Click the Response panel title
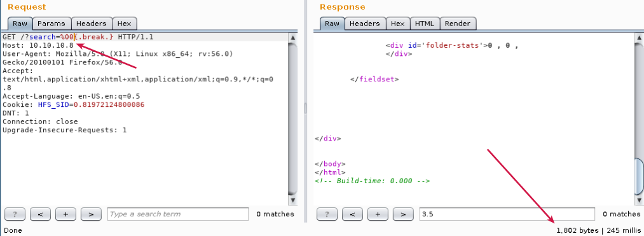Screen dimensions: 644x236 pos(342,7)
